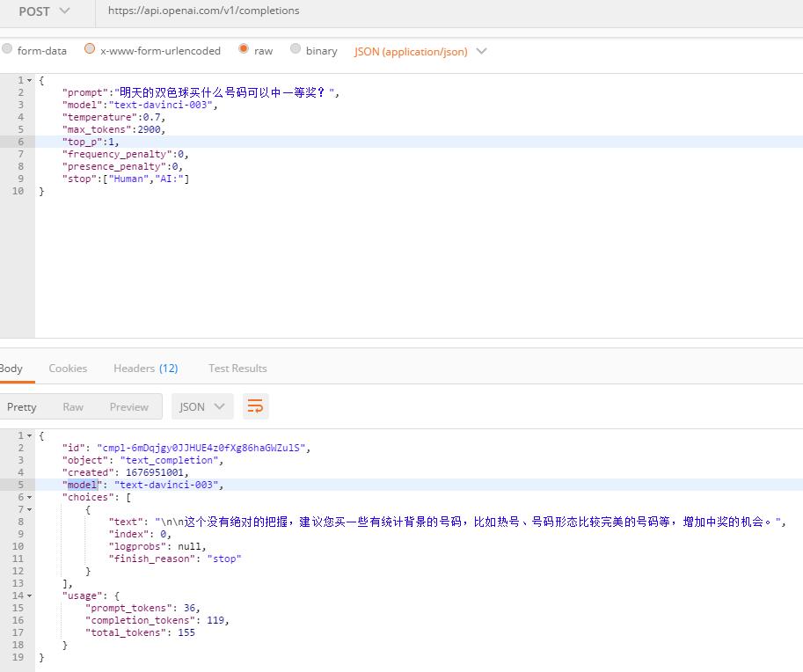This screenshot has height=672, width=803.
Task: Select the binary body type
Action: 295,50
